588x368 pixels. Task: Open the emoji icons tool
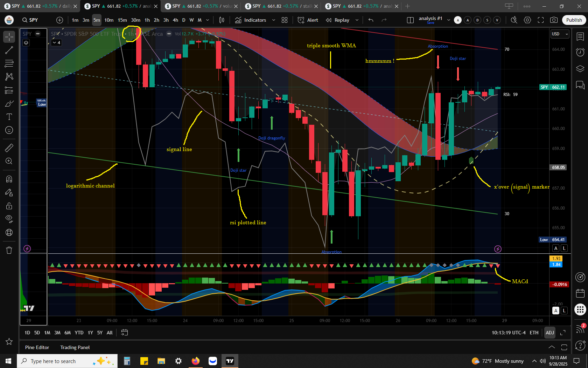coord(9,130)
